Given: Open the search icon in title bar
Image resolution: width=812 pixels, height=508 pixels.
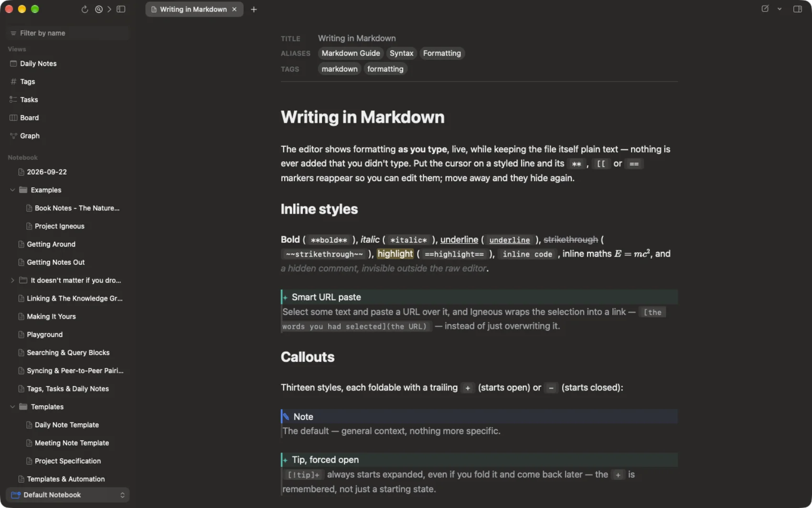Looking at the screenshot, I should (98, 9).
